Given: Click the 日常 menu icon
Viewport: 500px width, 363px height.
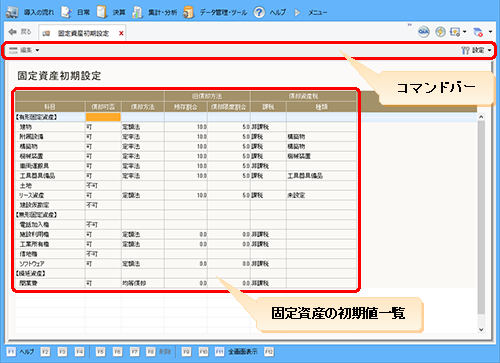Looking at the screenshot, I should pyautogui.click(x=66, y=12).
